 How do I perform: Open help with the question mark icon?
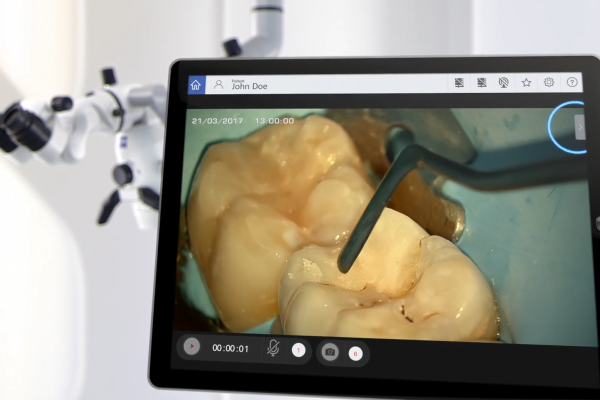pyautogui.click(x=572, y=82)
